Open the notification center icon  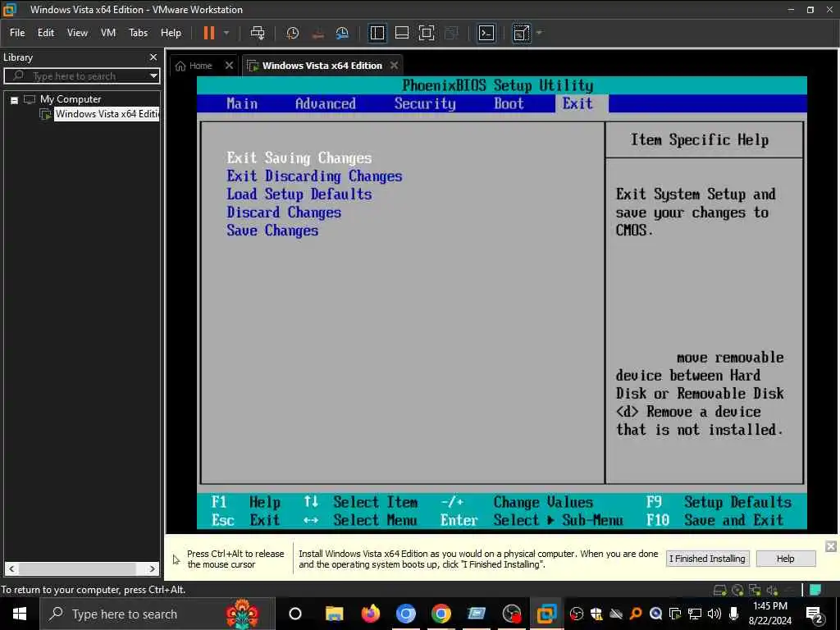click(x=815, y=614)
